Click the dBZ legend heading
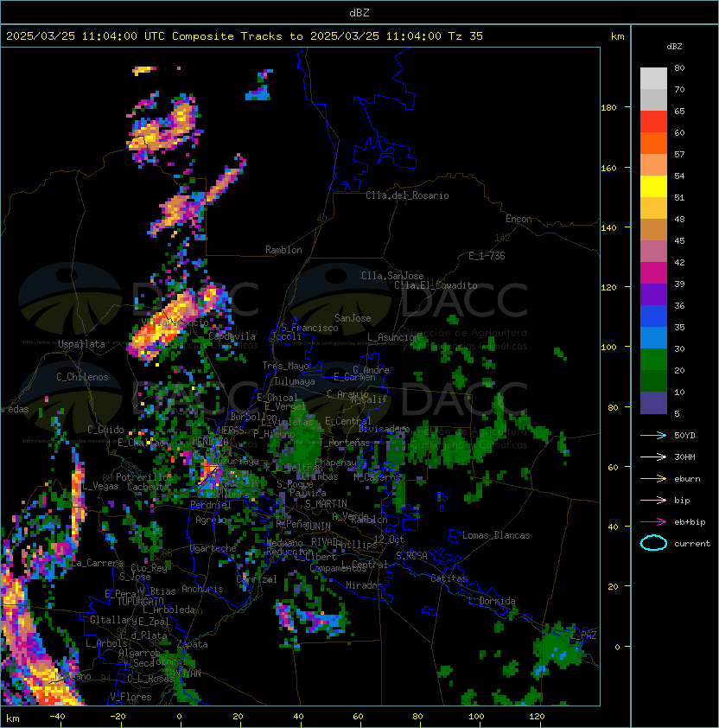This screenshot has width=719, height=728. 674,47
